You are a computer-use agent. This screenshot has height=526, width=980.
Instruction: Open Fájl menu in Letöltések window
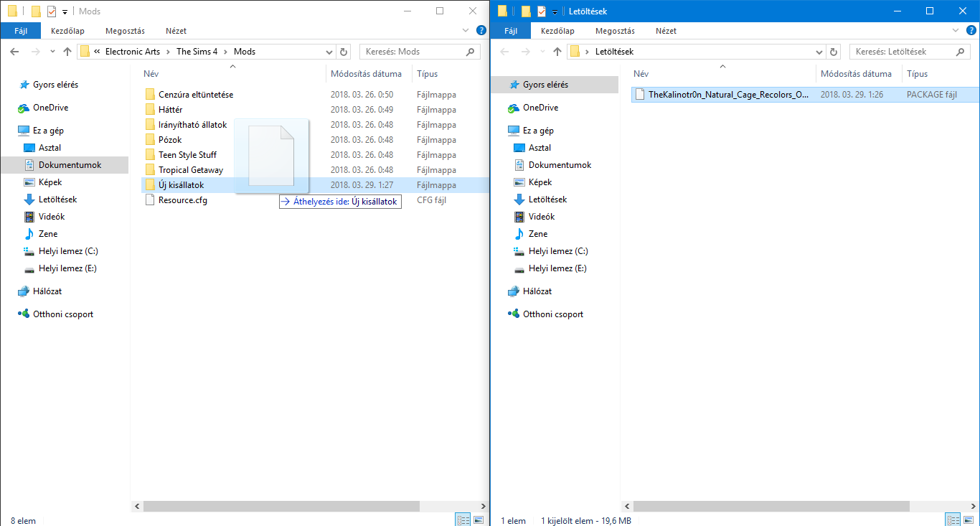[x=511, y=31]
